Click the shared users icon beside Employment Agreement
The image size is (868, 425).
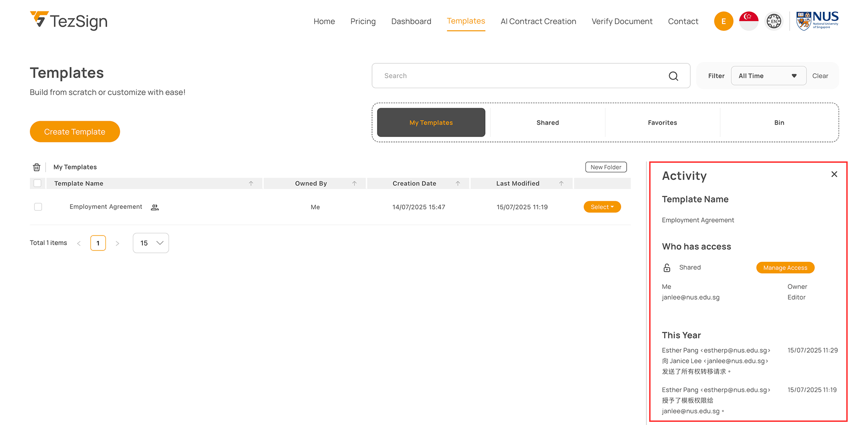point(155,207)
